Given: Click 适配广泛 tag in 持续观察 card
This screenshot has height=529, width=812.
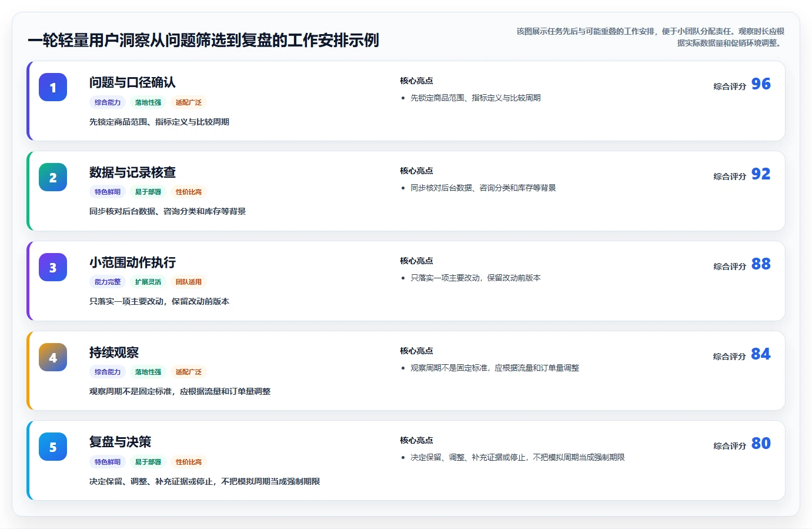Looking at the screenshot, I should click(x=189, y=372).
